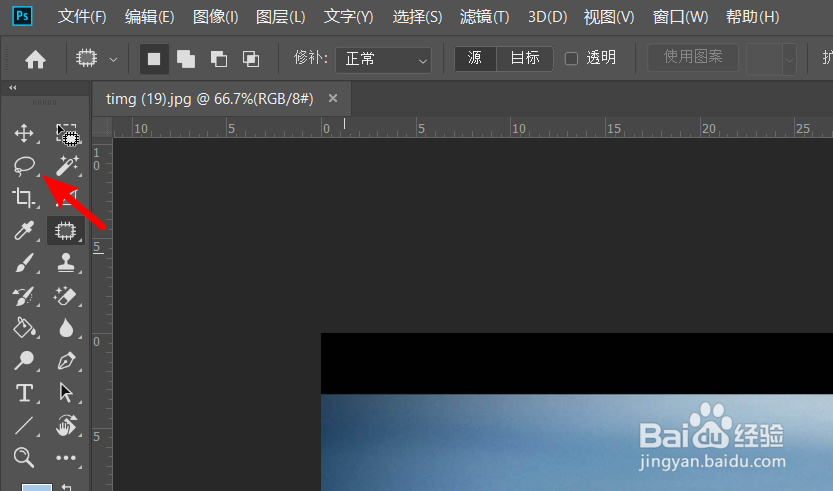Select the 源 patch option
This screenshot has height=491, width=833.
(x=475, y=58)
